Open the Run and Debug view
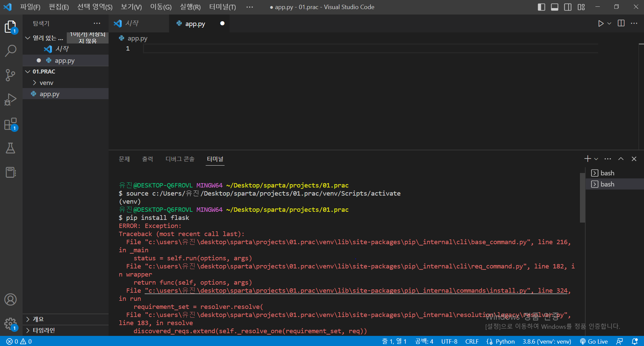The width and height of the screenshot is (644, 346). 11,99
